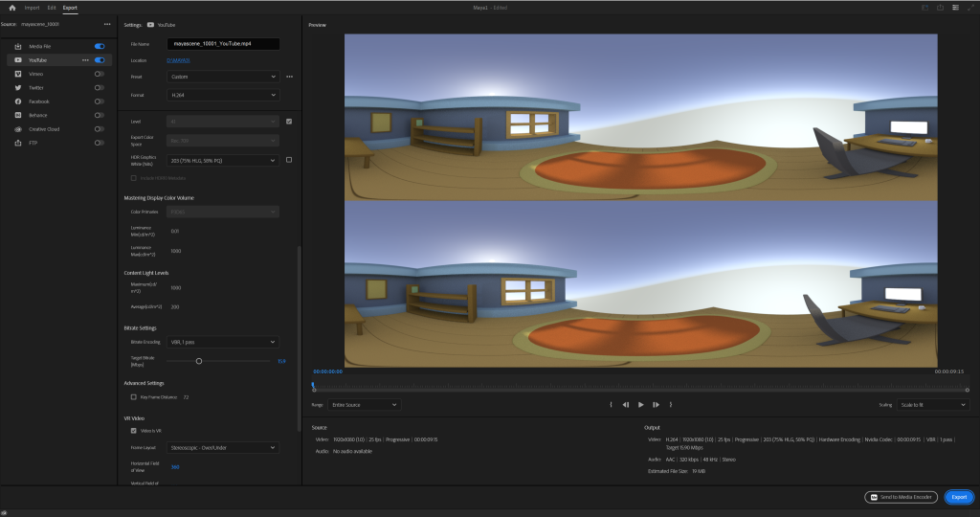Open the Preset more options menu
The width and height of the screenshot is (980, 517).
tap(289, 77)
